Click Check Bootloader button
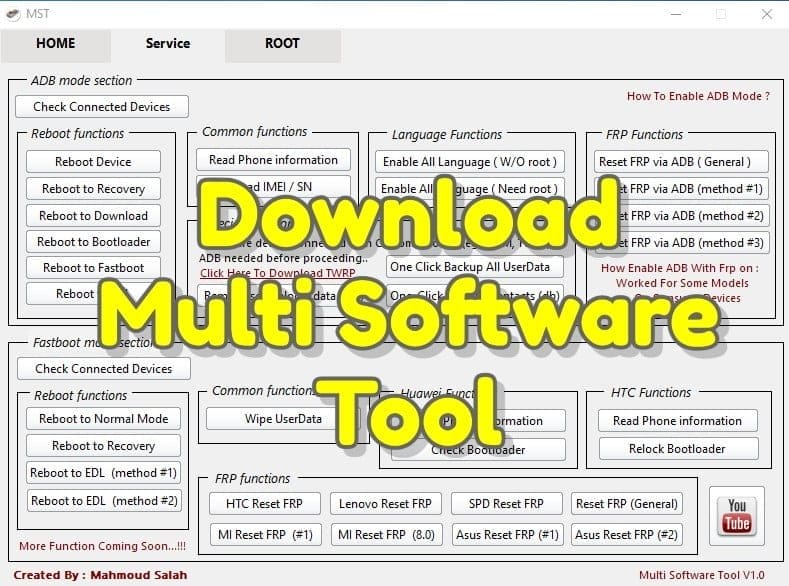Image resolution: width=789 pixels, height=586 pixels. 478,450
